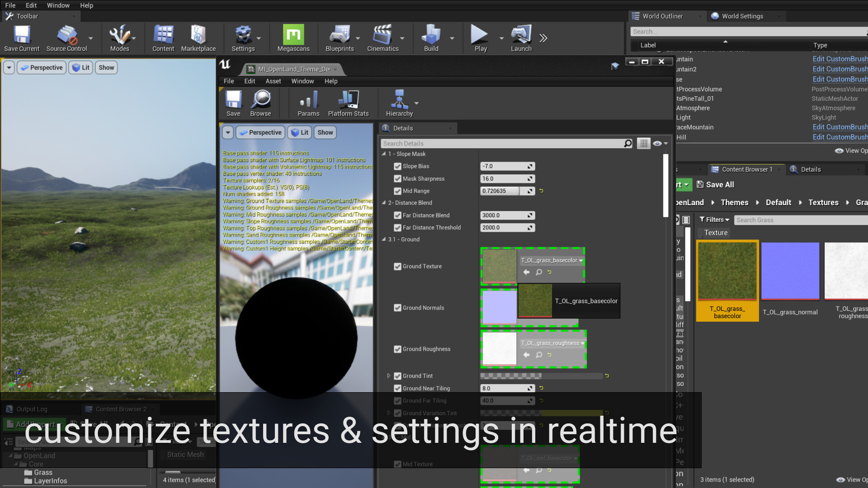
Task: Open the Asset menu in the material editor
Action: [x=273, y=81]
